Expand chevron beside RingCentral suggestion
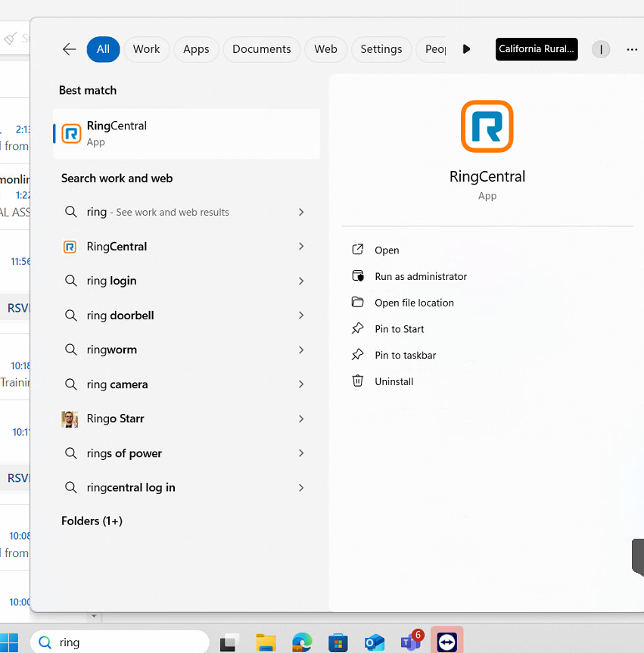 (301, 247)
